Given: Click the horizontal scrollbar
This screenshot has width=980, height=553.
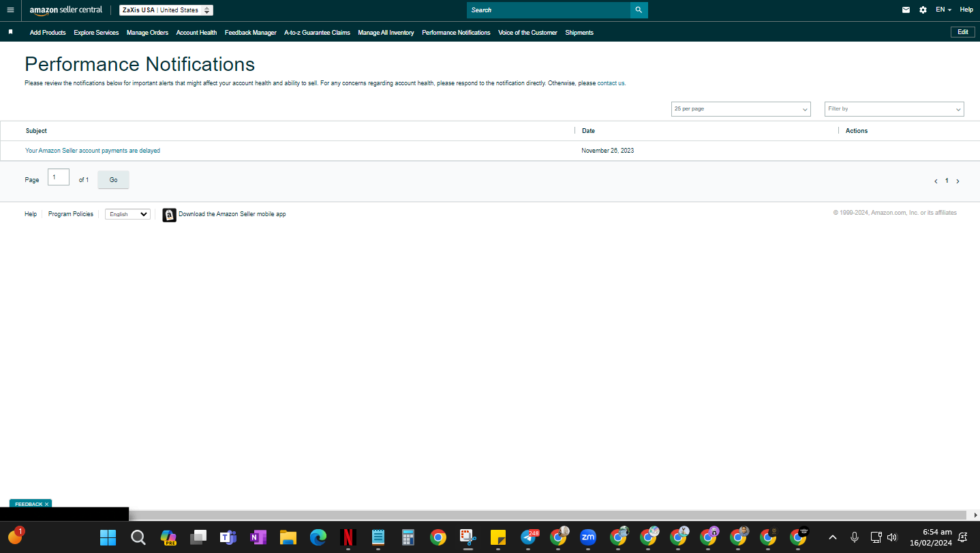Looking at the screenshot, I should point(548,515).
